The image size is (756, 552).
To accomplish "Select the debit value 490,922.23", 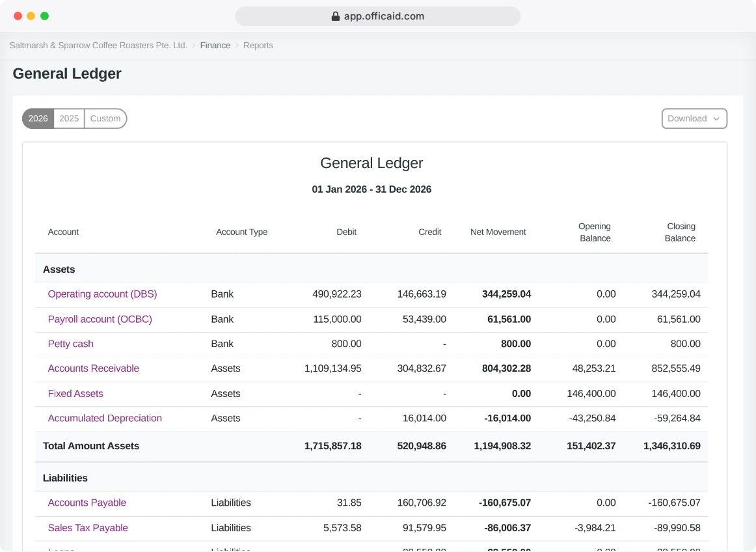I will (336, 294).
